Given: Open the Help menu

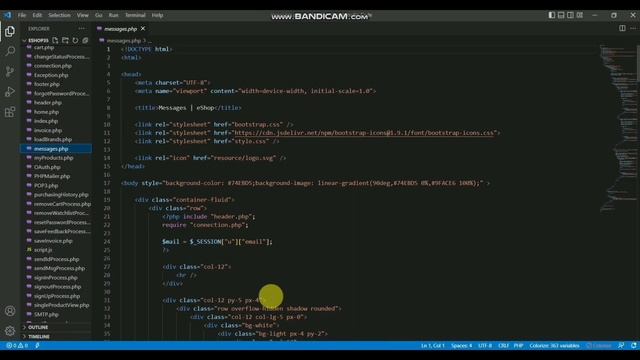Looking at the screenshot, I should 158,15.
